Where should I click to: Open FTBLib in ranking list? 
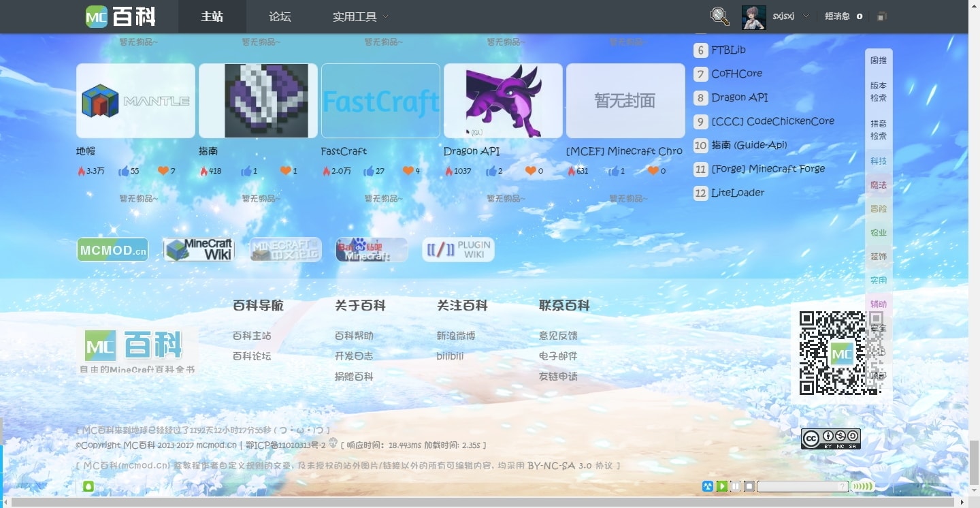coord(728,50)
